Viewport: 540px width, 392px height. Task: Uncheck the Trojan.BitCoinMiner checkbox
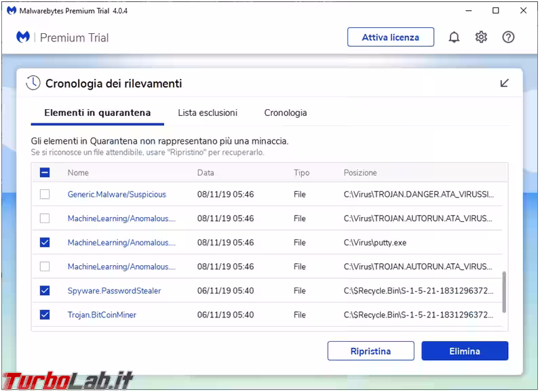coord(45,315)
